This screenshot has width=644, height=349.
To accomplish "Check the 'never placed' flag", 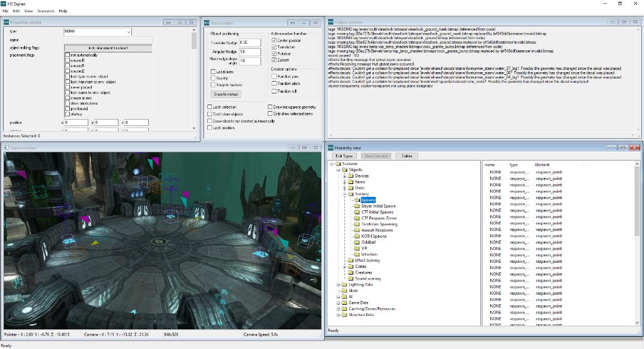I will tap(67, 87).
